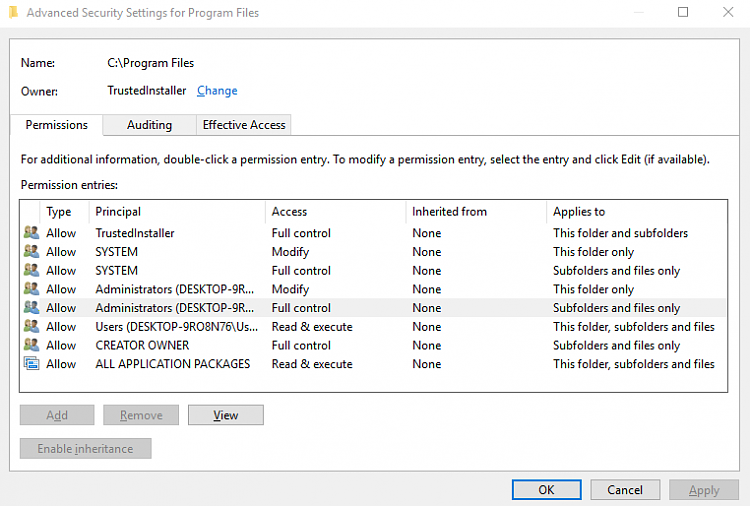The width and height of the screenshot is (750, 506).
Task: Click the folder icon in the title bar
Action: pyautogui.click(x=13, y=12)
